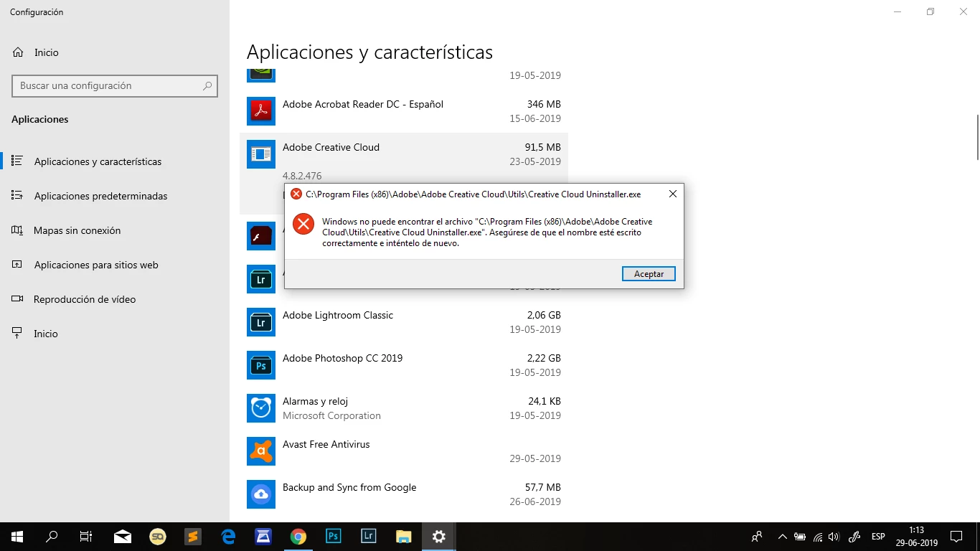Switch to Lightroom in the taskbar
This screenshot has height=551, width=980.
point(369,537)
